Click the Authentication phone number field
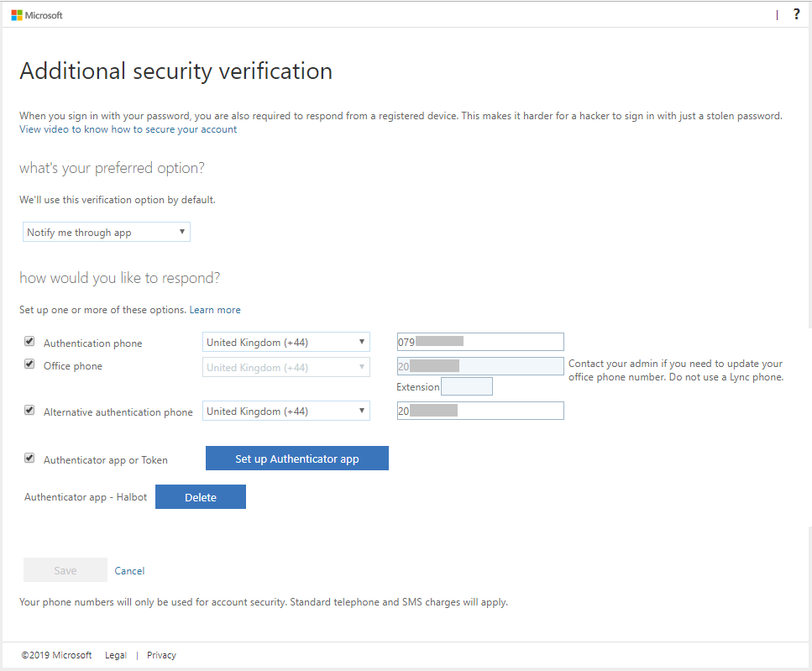Image resolution: width=812 pixels, height=671 pixels. (479, 341)
